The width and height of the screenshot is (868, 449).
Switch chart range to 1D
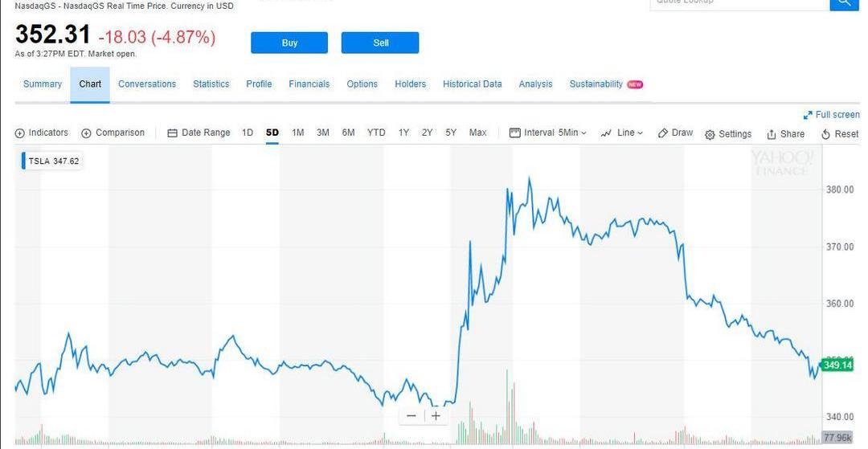(248, 133)
